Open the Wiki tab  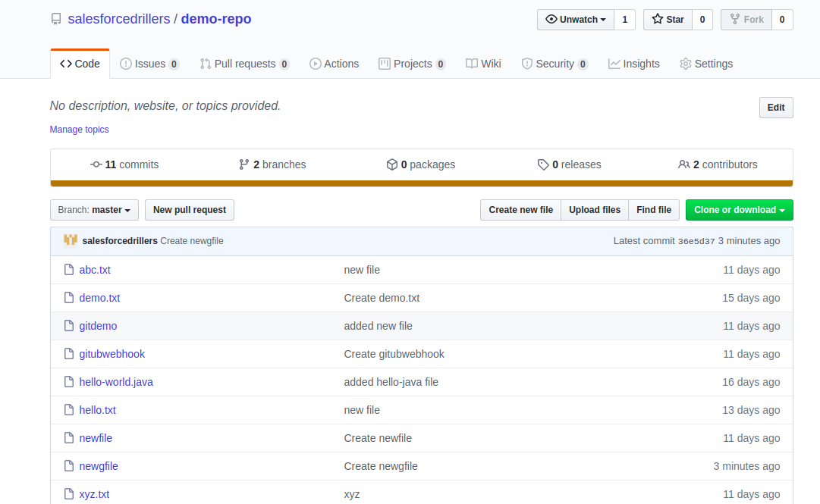(x=483, y=64)
